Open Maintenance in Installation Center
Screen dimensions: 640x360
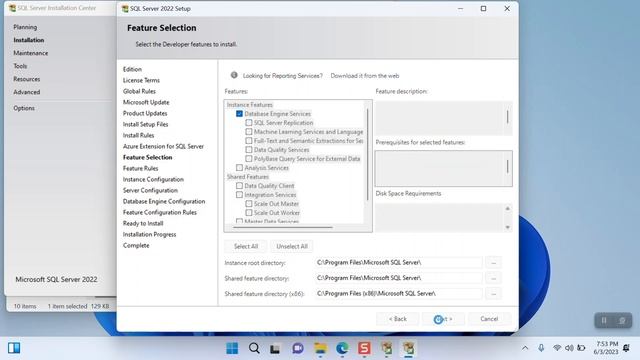pyautogui.click(x=31, y=53)
